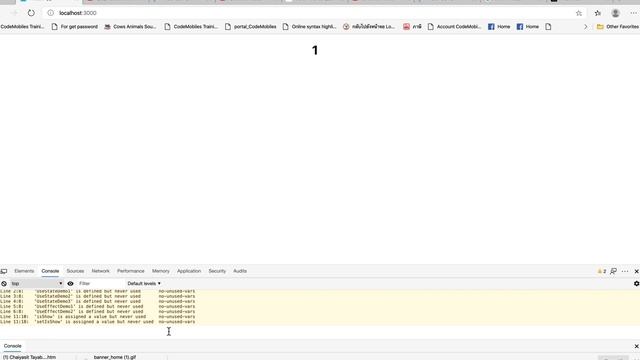640x360 pixels.
Task: Show more bookmarks via overflow chevron
Action: pyautogui.click(x=585, y=27)
